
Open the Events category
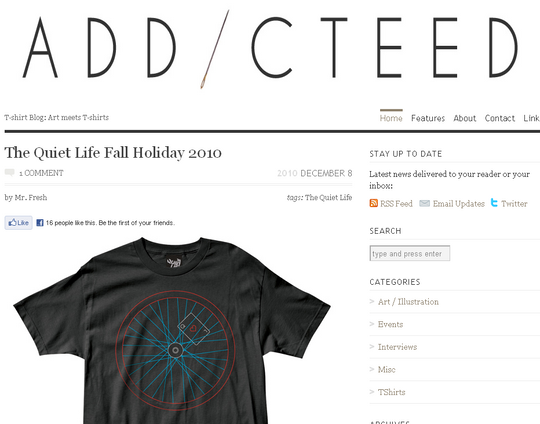coord(390,324)
